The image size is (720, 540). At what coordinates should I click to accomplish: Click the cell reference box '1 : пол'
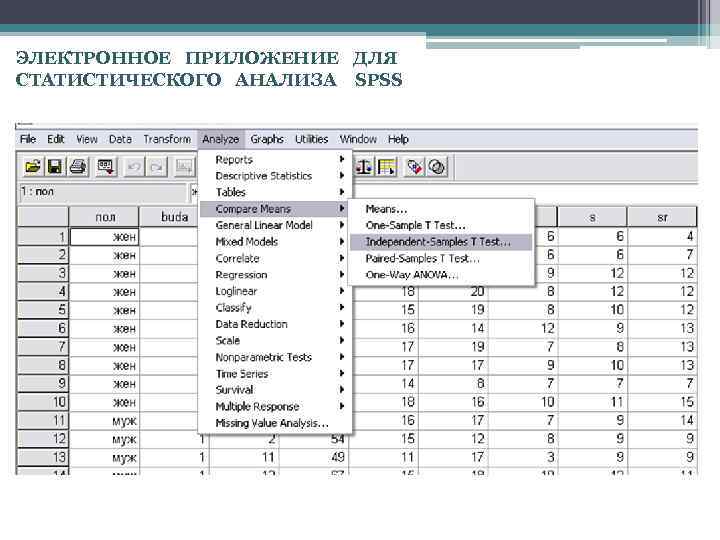click(x=103, y=192)
